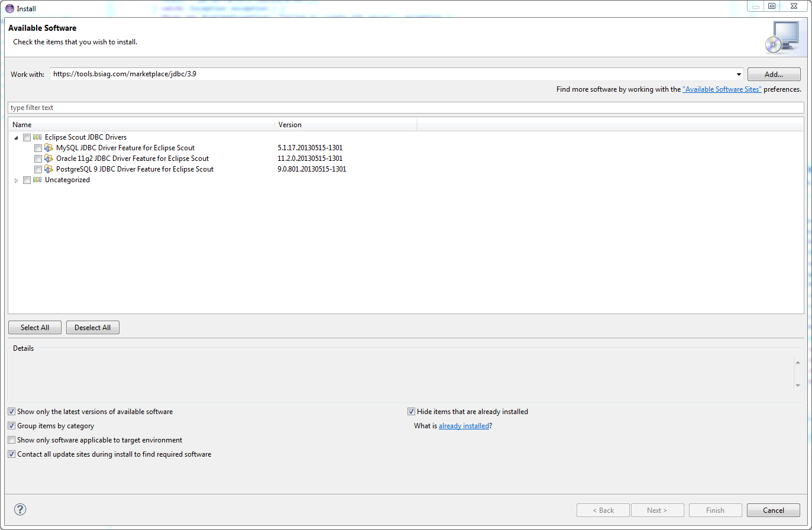This screenshot has width=812, height=530.
Task: Toggle Hide items that are already installed
Action: coord(411,412)
